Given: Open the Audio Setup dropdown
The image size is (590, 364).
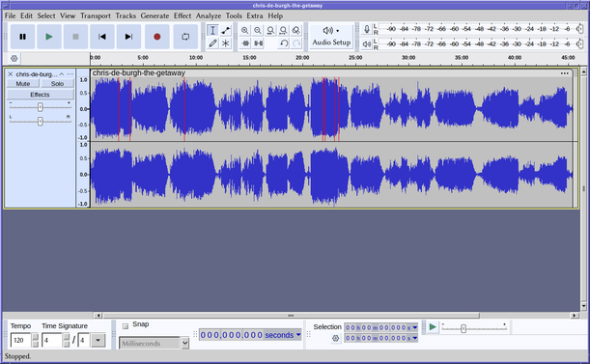Looking at the screenshot, I should coord(331,37).
